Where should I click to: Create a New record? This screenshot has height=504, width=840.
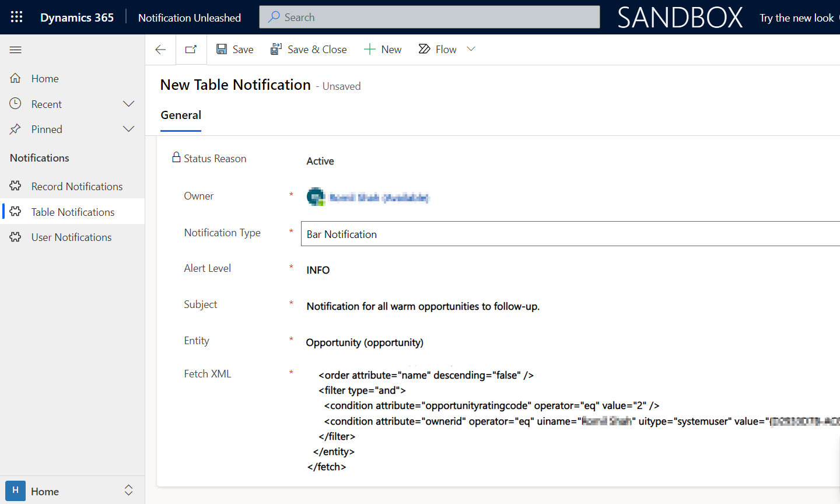point(383,50)
